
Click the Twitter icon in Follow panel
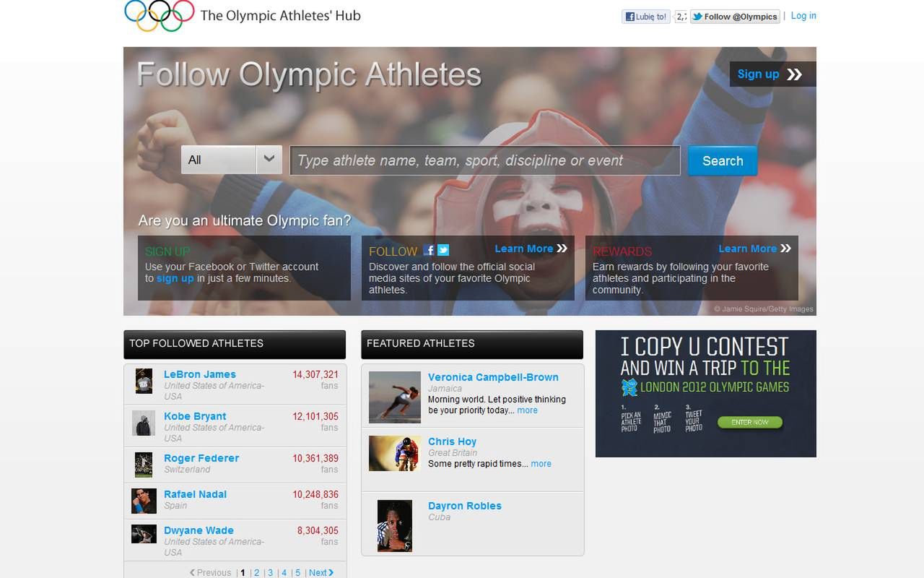click(443, 250)
